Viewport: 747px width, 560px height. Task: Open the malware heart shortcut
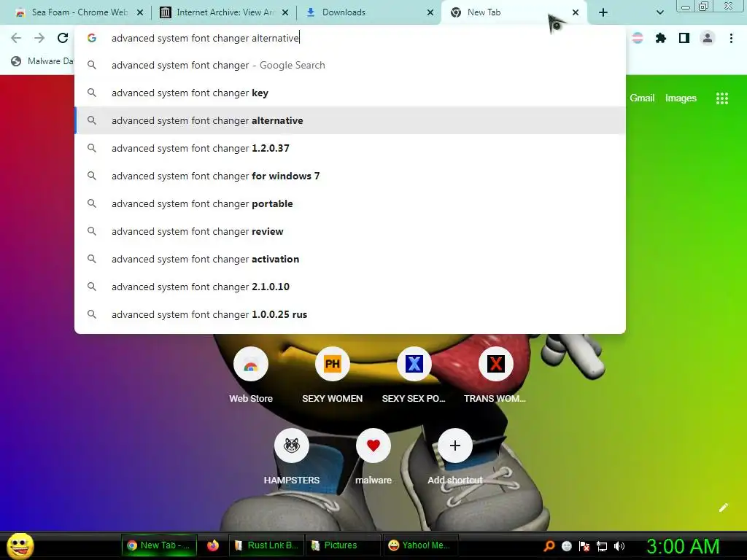point(373,446)
